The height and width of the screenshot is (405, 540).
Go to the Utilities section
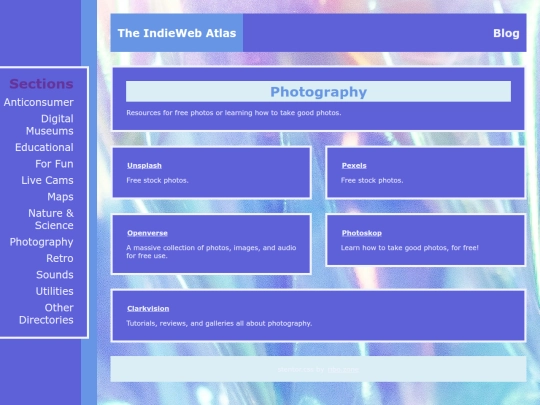tap(54, 291)
